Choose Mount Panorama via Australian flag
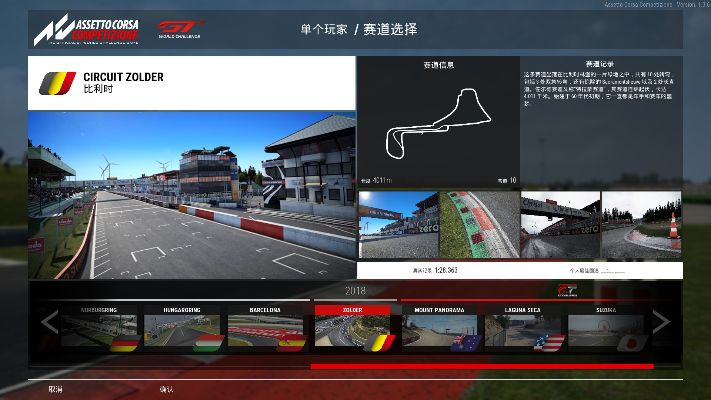This screenshot has width=711, height=400. point(466,343)
